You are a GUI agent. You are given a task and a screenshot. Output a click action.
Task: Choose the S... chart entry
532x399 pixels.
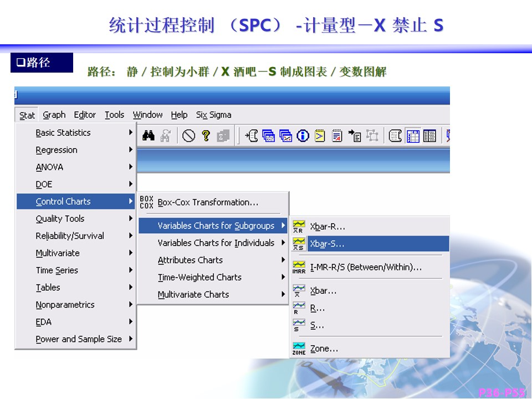tap(317, 325)
